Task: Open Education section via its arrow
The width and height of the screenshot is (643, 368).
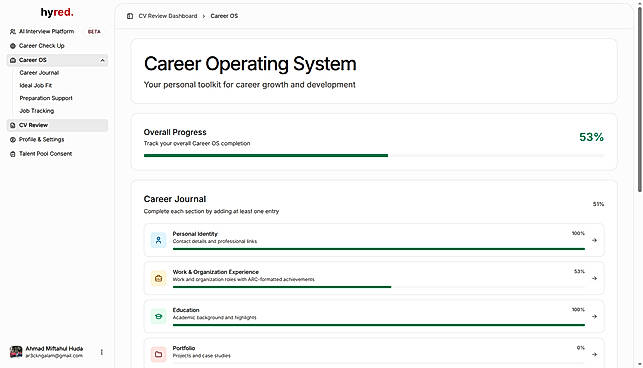Action: coord(594,316)
